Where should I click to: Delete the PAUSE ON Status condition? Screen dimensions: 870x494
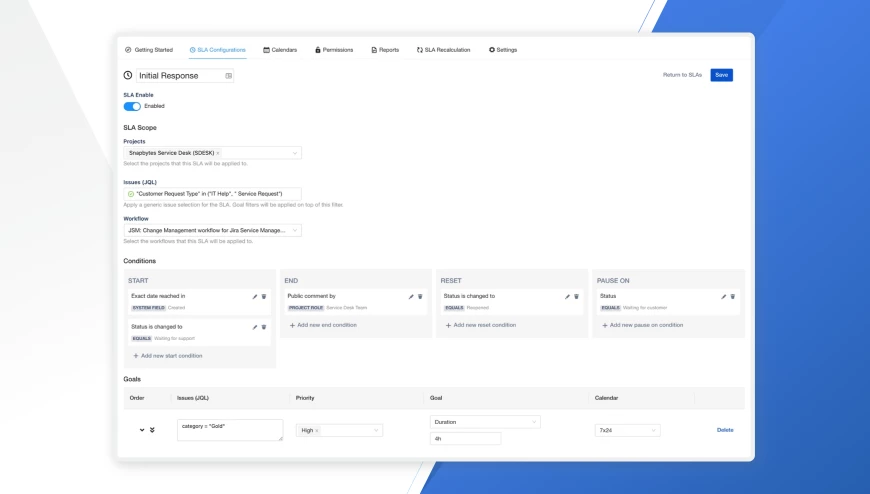click(x=732, y=296)
